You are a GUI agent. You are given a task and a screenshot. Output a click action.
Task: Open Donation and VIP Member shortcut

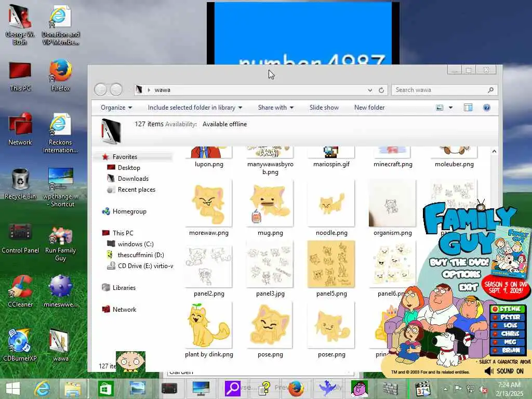60,25
